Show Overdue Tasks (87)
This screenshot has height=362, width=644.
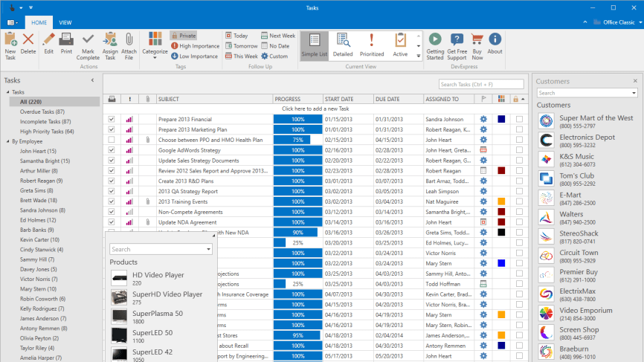42,111
